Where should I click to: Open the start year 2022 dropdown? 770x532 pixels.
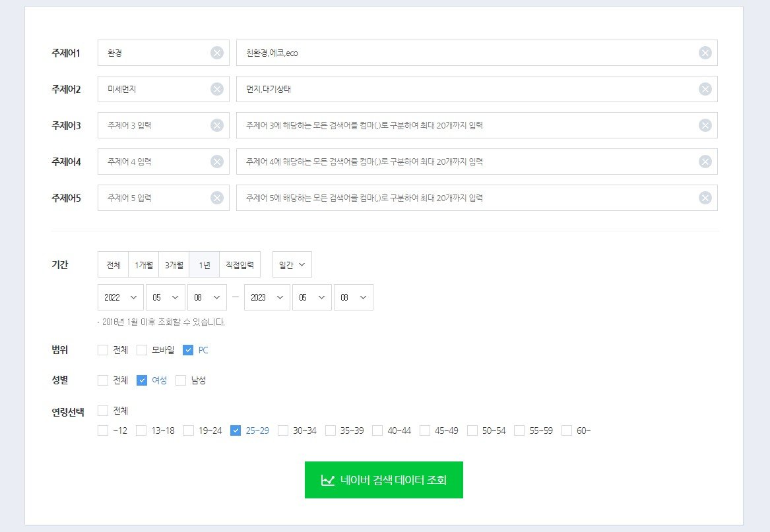pyautogui.click(x=120, y=297)
